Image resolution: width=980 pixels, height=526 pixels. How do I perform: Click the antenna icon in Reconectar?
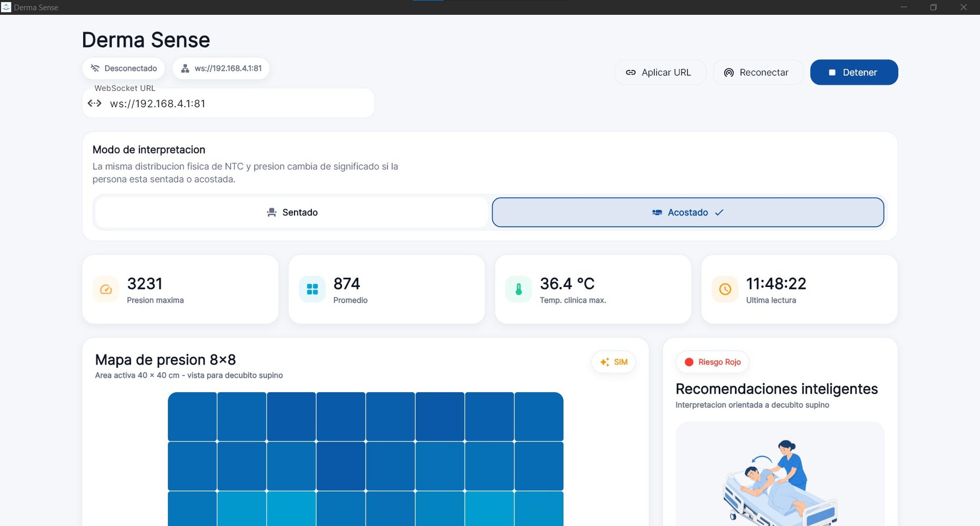(x=728, y=72)
